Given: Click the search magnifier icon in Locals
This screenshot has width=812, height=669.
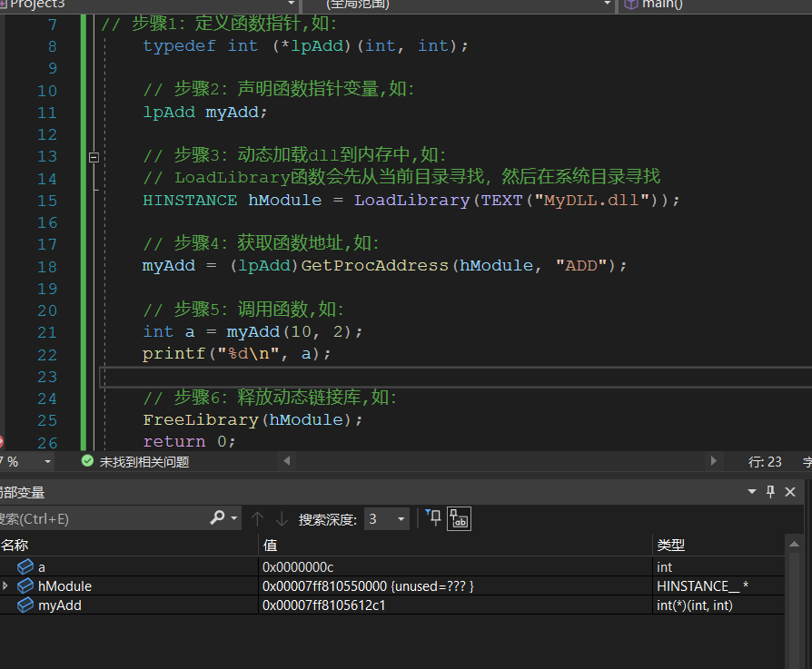Looking at the screenshot, I should 217,518.
